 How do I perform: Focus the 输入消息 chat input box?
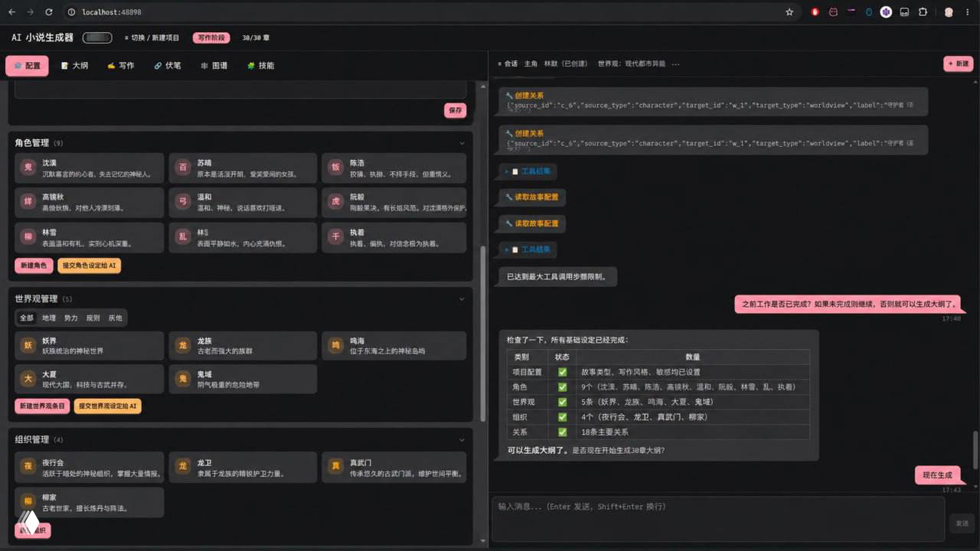click(717, 519)
